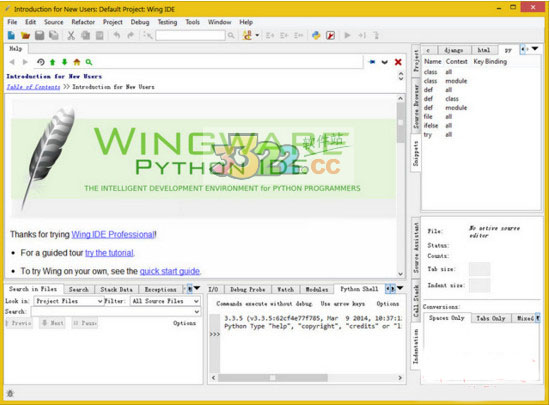This screenshot has height=405, width=550.
Task: Click the bug icon in status bar
Action: [x=10, y=393]
